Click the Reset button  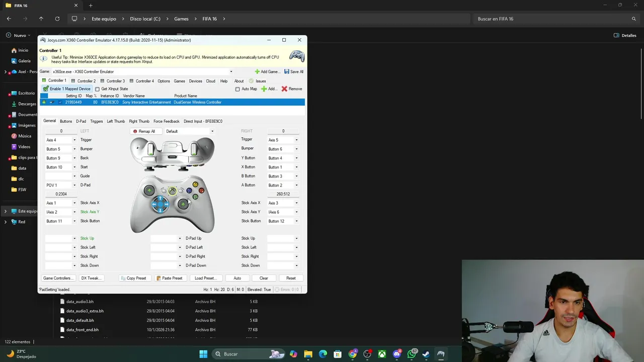(x=291, y=278)
